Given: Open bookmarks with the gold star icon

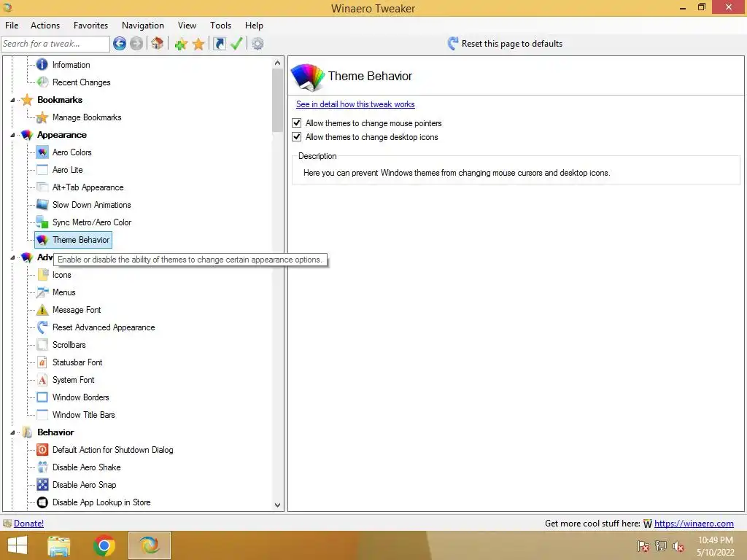Looking at the screenshot, I should (x=198, y=44).
